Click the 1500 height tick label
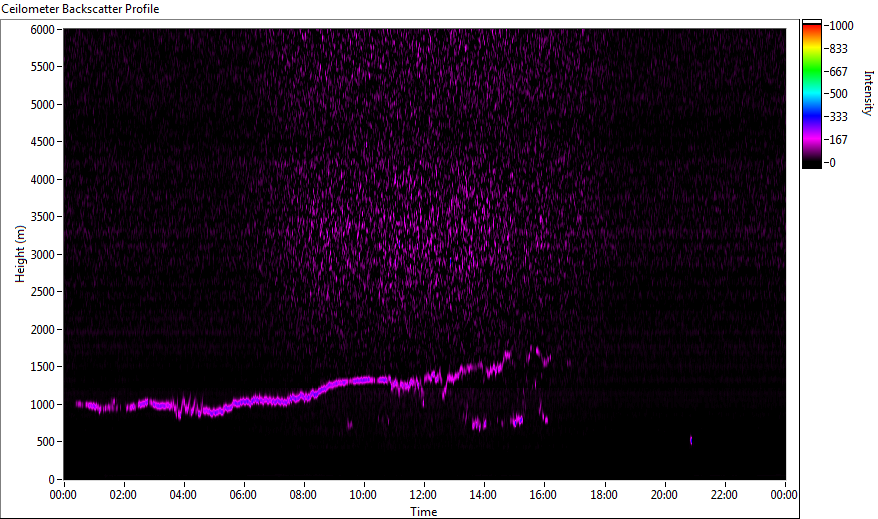Image resolution: width=878 pixels, height=519 pixels. [x=43, y=367]
